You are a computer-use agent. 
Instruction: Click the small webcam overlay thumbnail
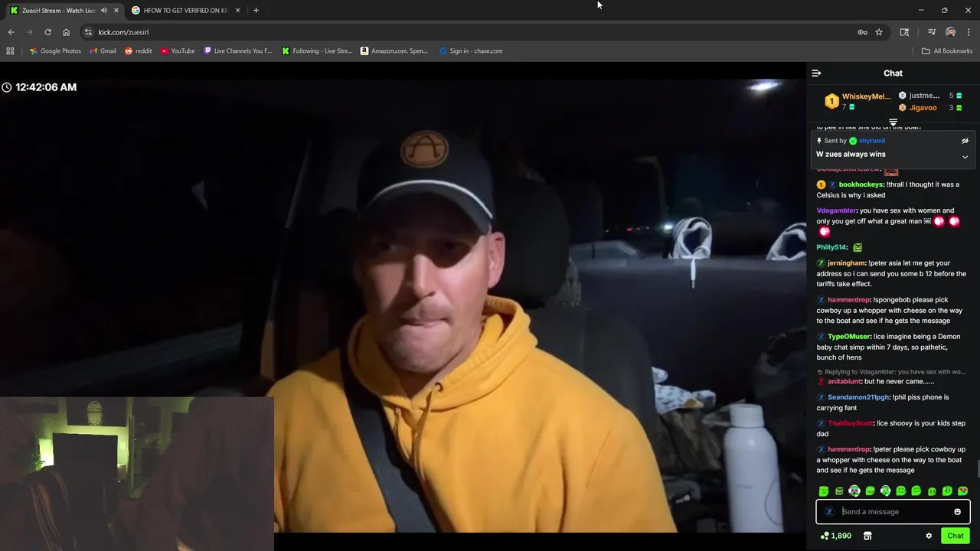[137, 474]
